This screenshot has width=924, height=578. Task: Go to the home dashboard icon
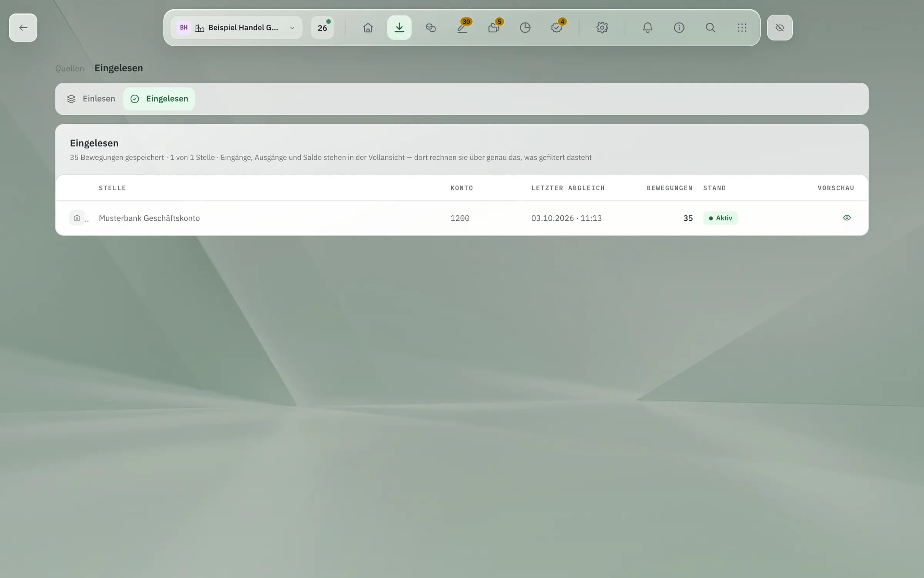coord(368,28)
